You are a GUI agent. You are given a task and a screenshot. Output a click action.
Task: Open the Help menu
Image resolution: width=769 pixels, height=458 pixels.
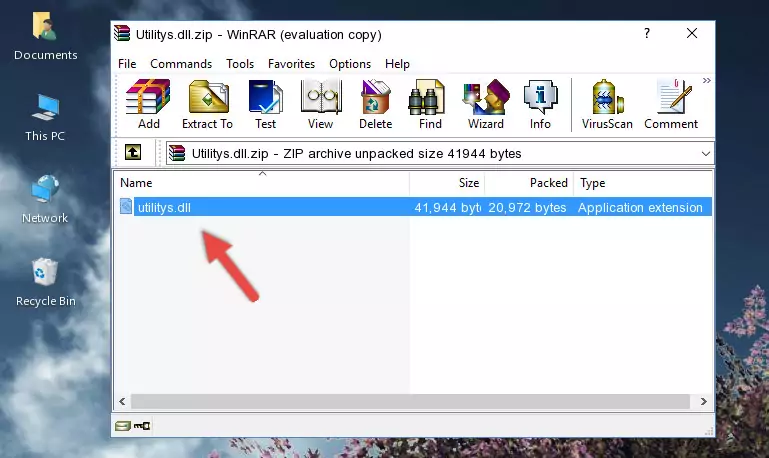[397, 64]
